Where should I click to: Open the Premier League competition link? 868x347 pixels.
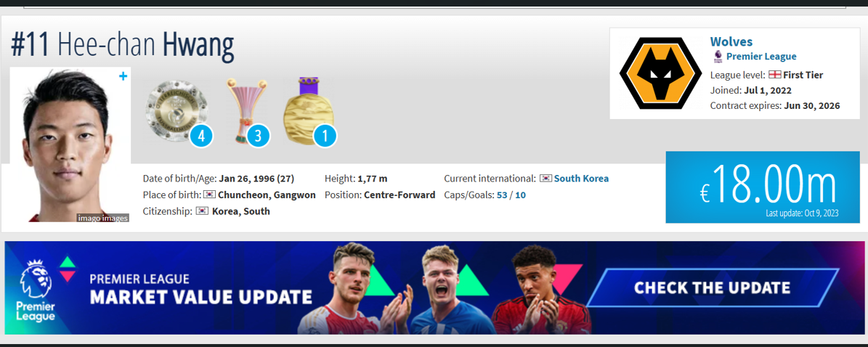point(761,57)
